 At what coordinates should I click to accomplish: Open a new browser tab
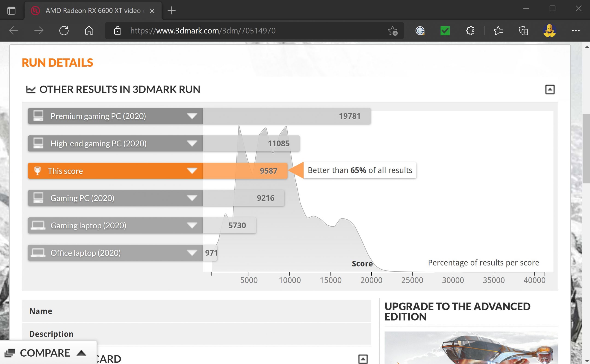click(171, 10)
